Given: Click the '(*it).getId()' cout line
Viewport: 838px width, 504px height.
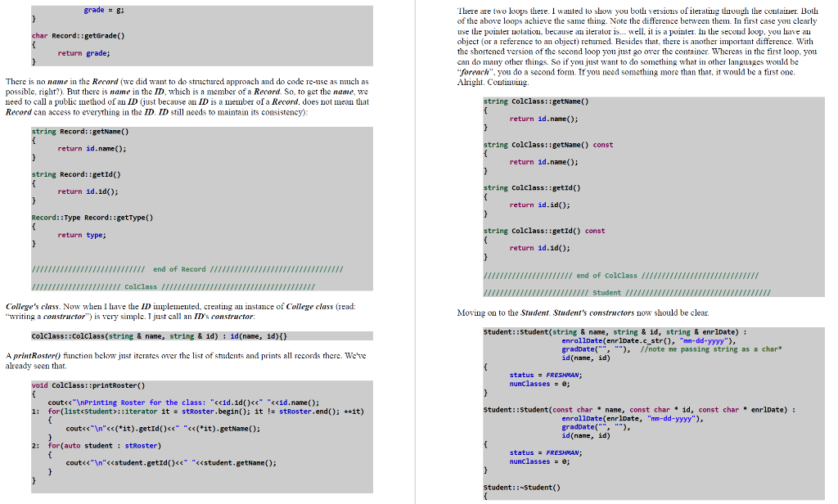Looking at the screenshot, I should pyautogui.click(x=163, y=429).
